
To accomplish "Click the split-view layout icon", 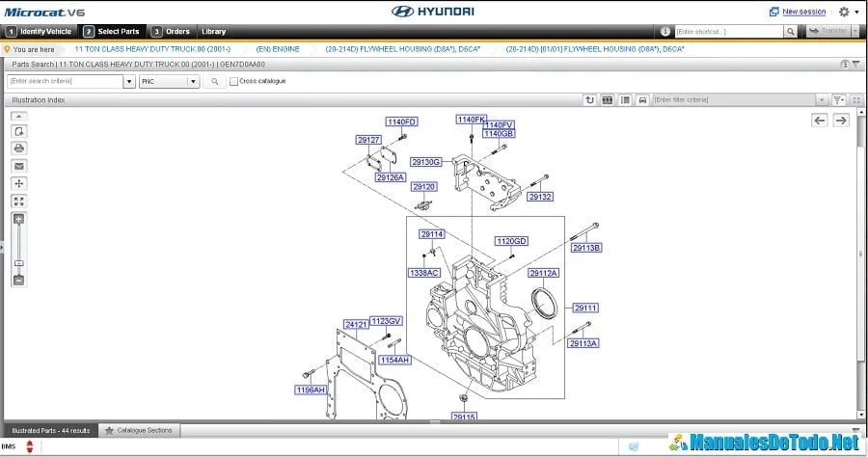I will [608, 100].
